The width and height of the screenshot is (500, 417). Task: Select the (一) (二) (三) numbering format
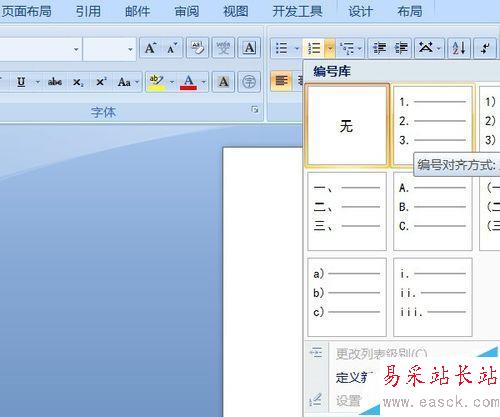pos(490,213)
